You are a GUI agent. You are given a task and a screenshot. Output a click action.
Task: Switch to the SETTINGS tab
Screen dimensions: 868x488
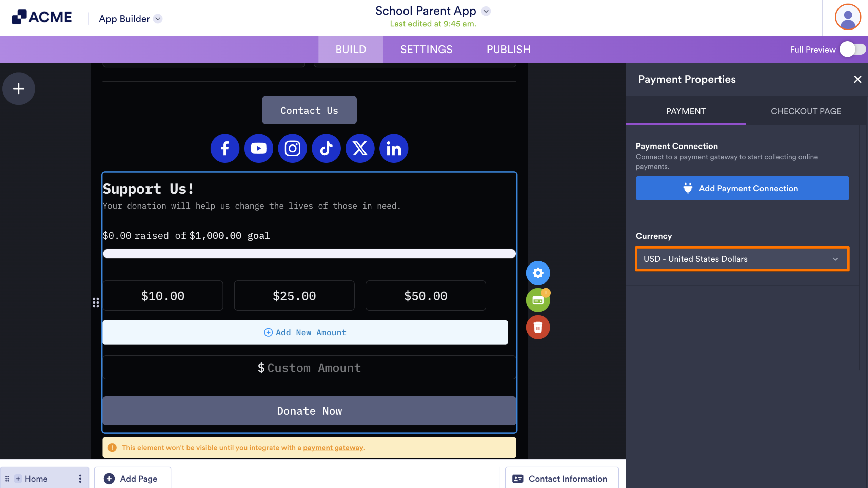[426, 50]
